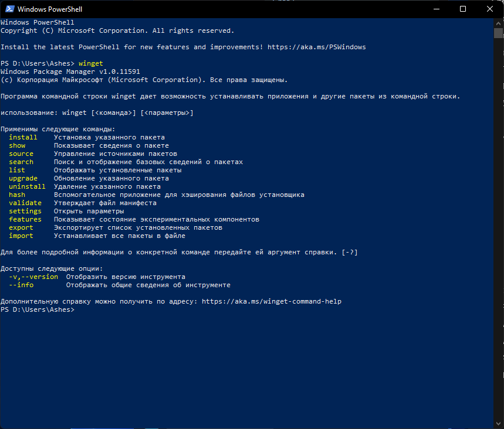Click 'Установка указанного пакета' description
504x429 pixels.
(x=109, y=138)
